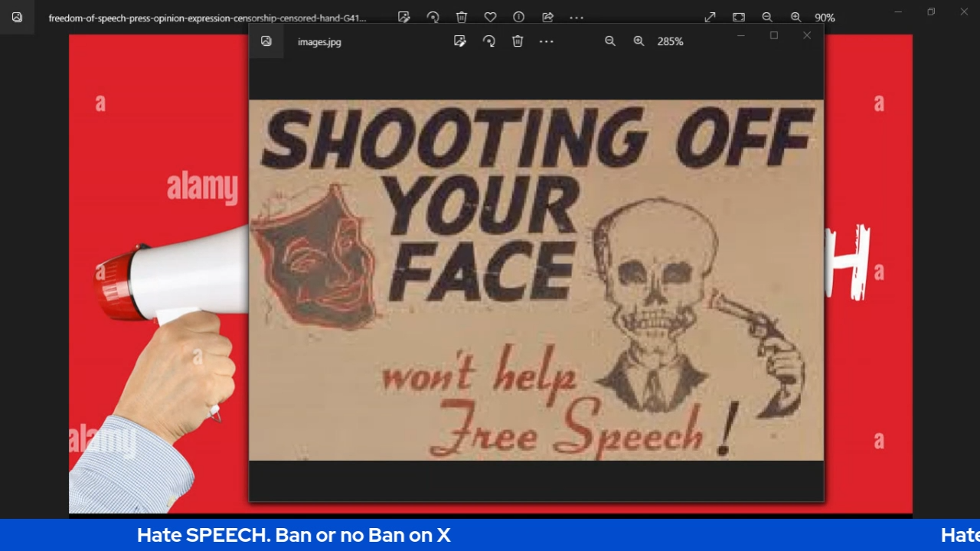Click the fit-to-window icon in background viewer

click(739, 17)
